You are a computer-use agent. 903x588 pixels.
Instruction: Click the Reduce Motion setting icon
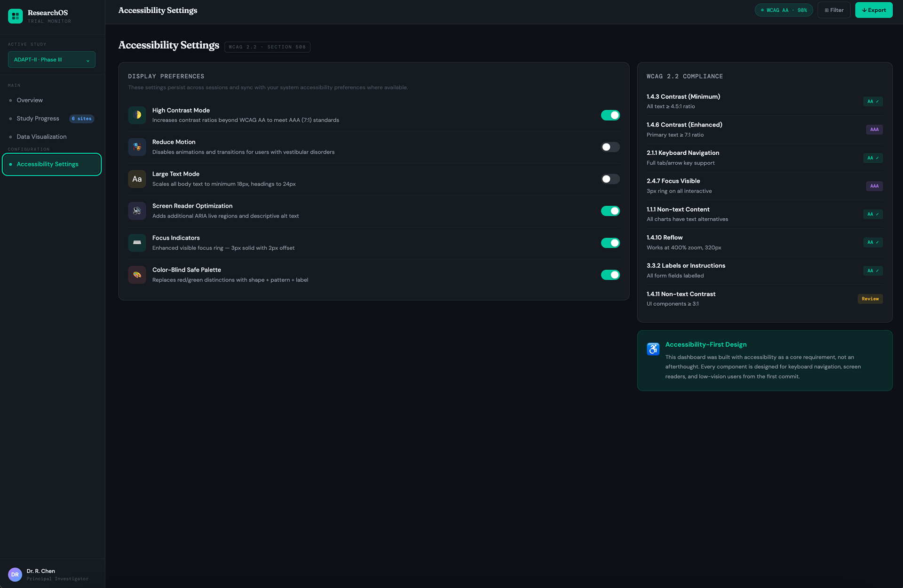[x=137, y=147]
